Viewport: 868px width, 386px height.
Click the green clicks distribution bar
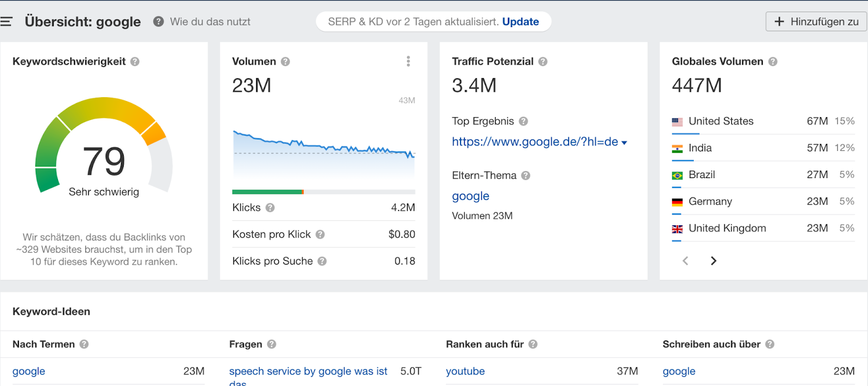pyautogui.click(x=267, y=192)
